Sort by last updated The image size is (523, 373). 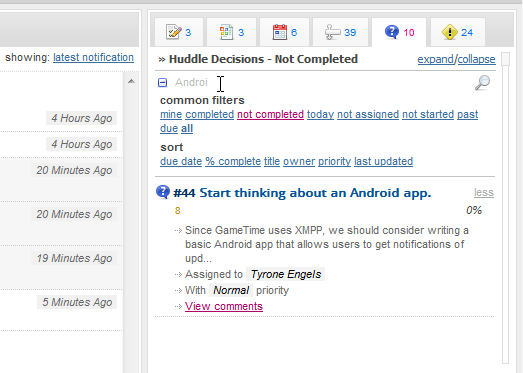point(383,161)
